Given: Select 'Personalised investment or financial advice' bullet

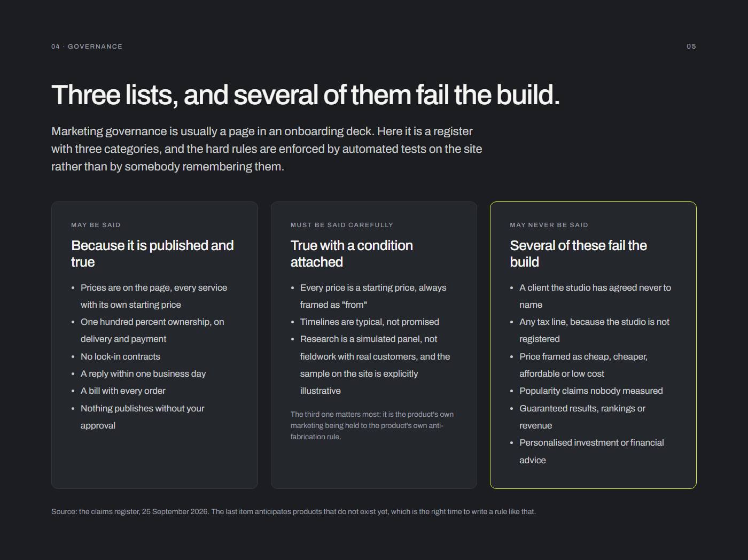Looking at the screenshot, I should [x=591, y=452].
